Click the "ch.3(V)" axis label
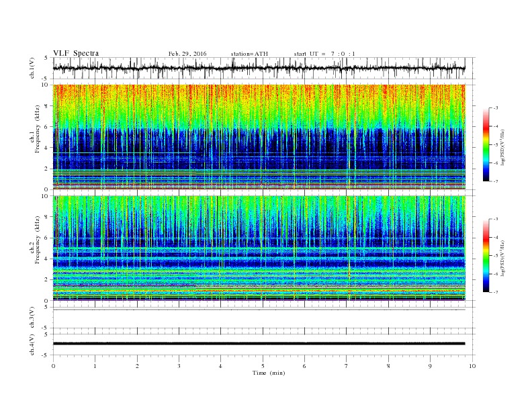This screenshot has height=411, width=532. click(x=32, y=318)
